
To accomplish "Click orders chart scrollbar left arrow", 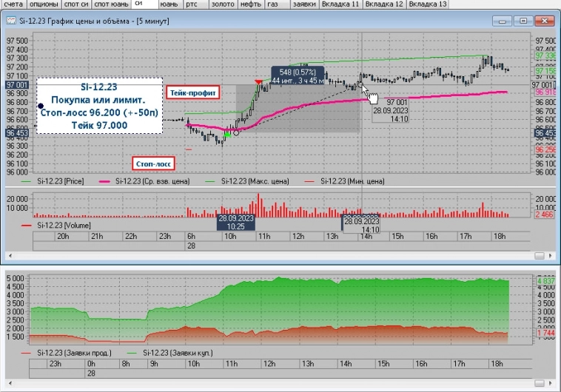I will 10,383.
